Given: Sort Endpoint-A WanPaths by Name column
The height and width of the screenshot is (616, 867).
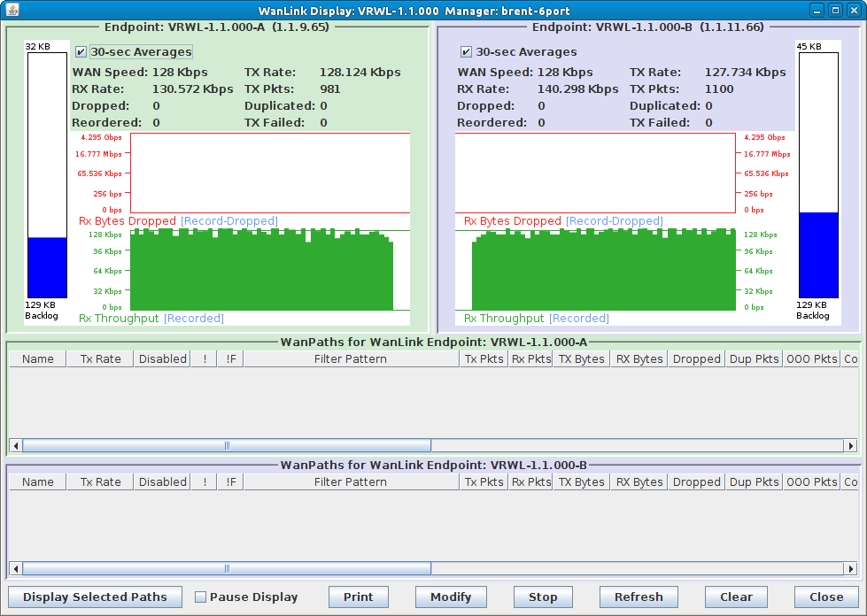Looking at the screenshot, I should (x=37, y=359).
